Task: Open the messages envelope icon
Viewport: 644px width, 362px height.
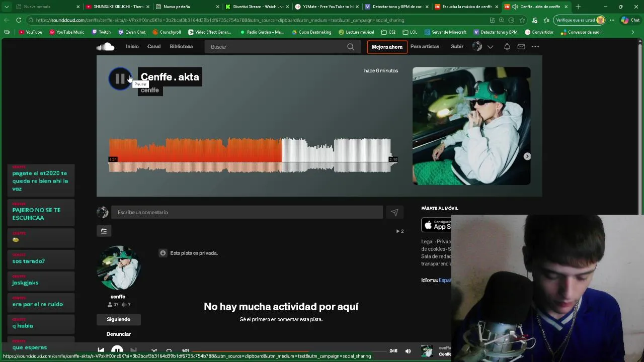Action: click(521, 47)
